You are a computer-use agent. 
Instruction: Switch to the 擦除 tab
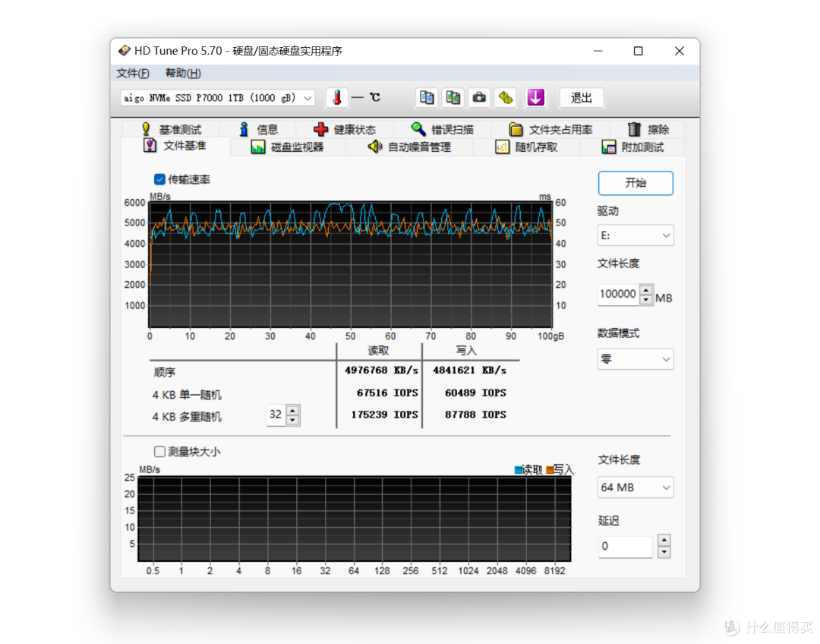(x=648, y=129)
